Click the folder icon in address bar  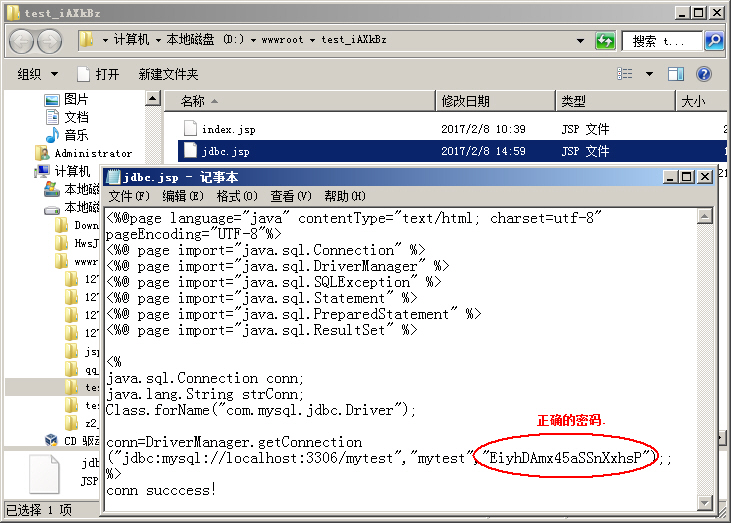86,40
